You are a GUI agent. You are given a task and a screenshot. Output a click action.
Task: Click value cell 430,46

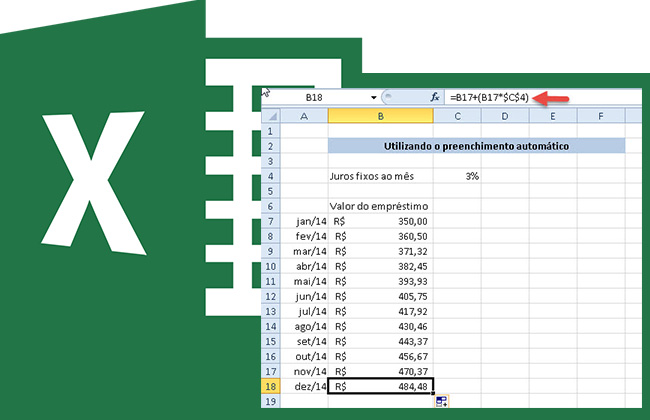381,326
